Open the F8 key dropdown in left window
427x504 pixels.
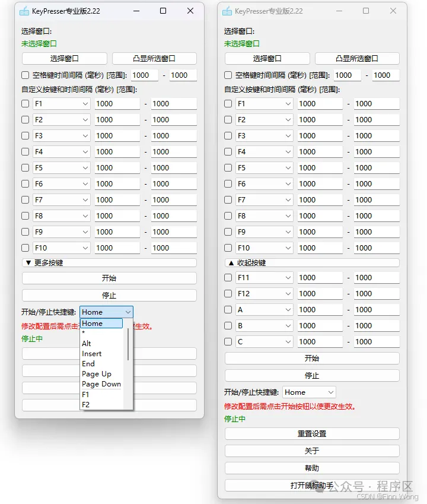(x=61, y=216)
